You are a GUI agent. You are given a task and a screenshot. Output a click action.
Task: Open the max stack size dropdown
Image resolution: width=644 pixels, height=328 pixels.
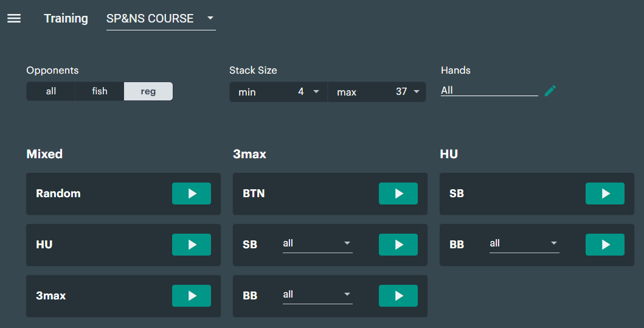click(376, 92)
